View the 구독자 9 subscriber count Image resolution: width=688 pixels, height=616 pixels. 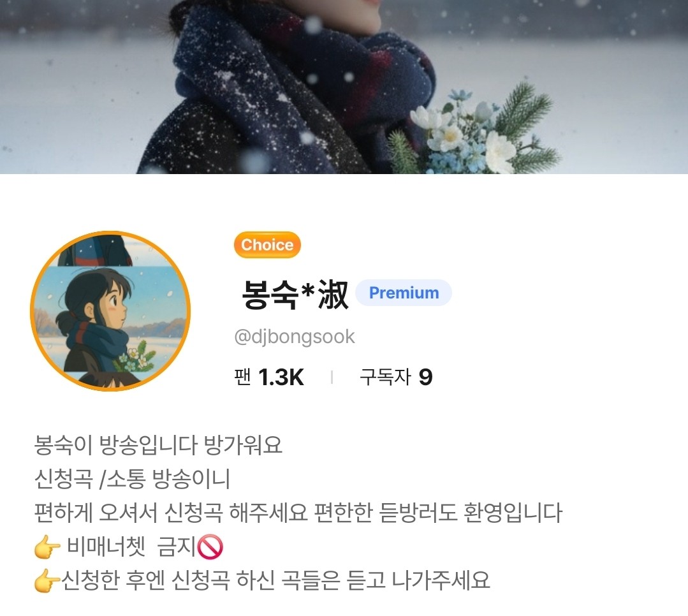pyautogui.click(x=396, y=377)
